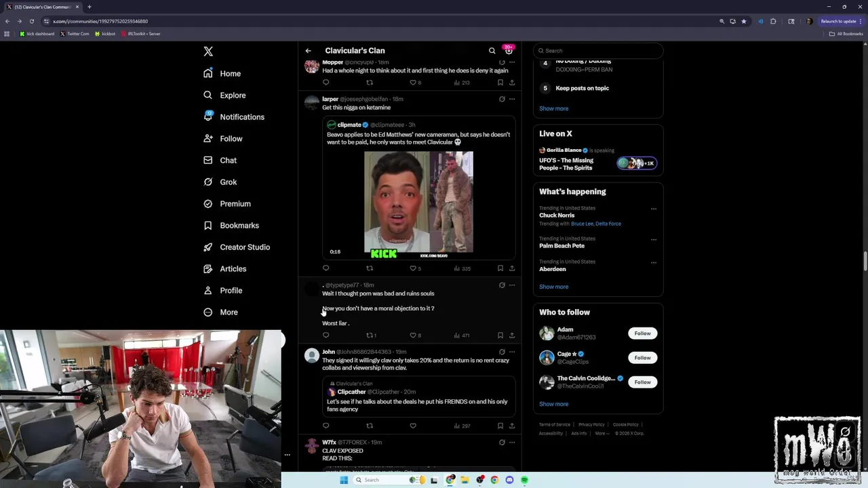Screen dimensions: 868x488
Task: Join Gorilla Blanco's live space
Action: pyautogui.click(x=597, y=160)
